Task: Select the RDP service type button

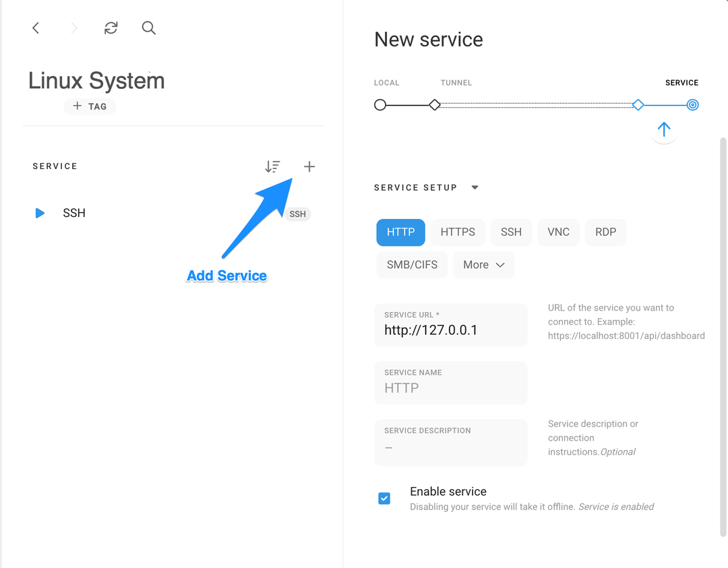Action: click(605, 232)
